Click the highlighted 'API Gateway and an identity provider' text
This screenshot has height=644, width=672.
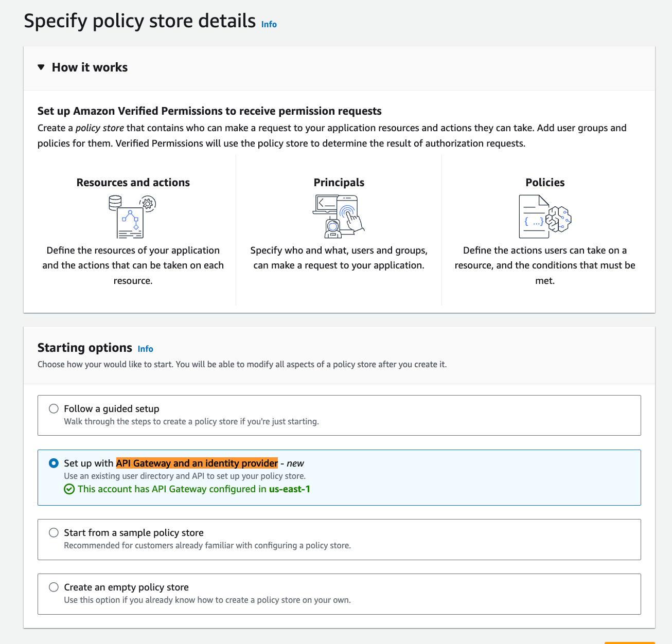[197, 463]
